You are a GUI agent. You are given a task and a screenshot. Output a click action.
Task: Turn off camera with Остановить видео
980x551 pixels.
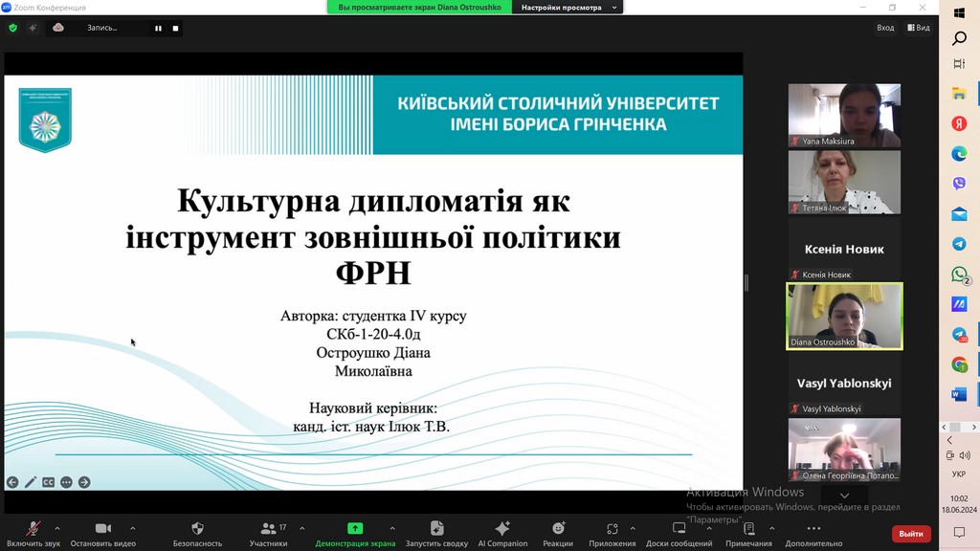tap(103, 529)
